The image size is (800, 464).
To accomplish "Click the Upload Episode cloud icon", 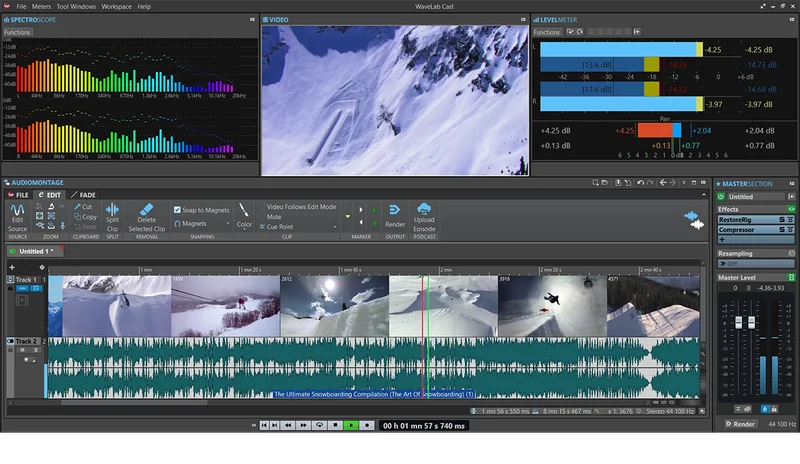I will tap(424, 209).
